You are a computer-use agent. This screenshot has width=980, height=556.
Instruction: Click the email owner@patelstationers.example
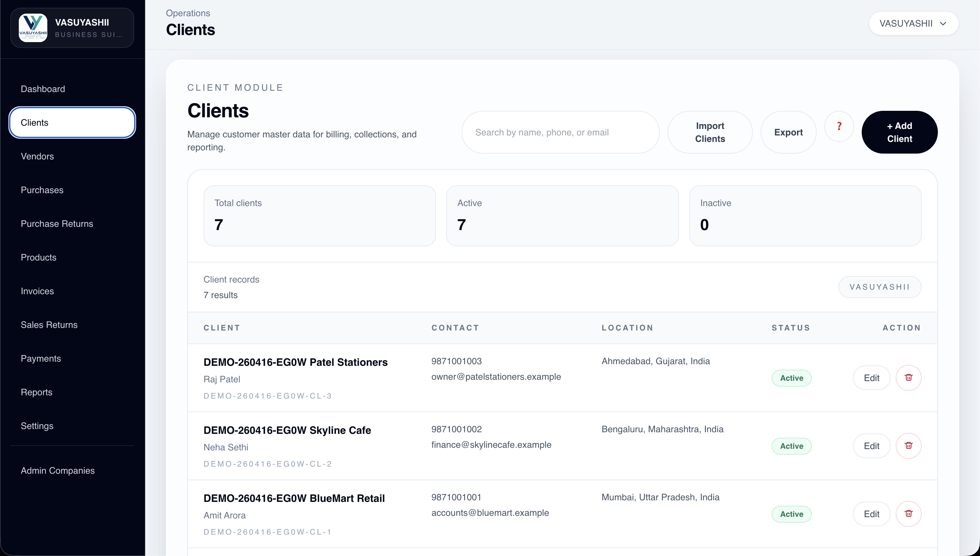(496, 377)
